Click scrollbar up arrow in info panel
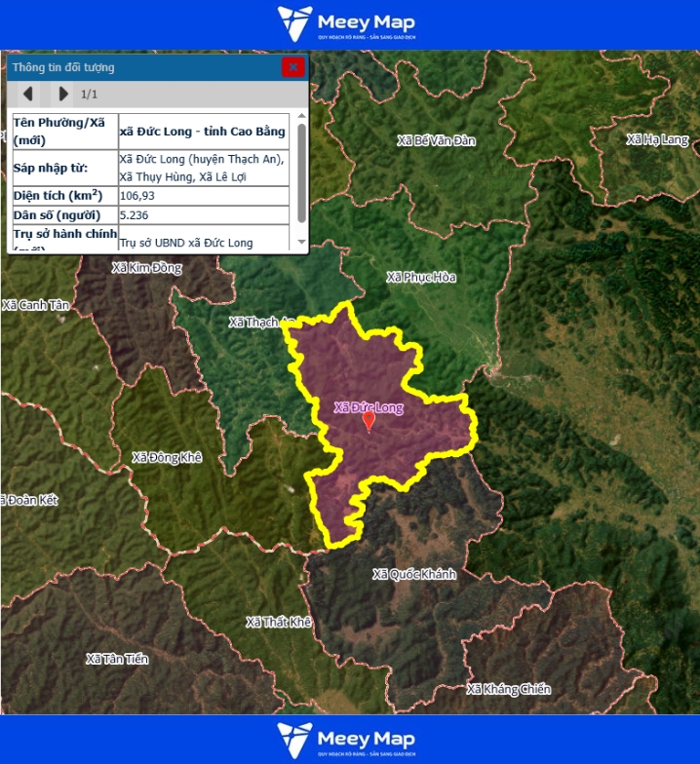The width and height of the screenshot is (700, 764). [301, 117]
